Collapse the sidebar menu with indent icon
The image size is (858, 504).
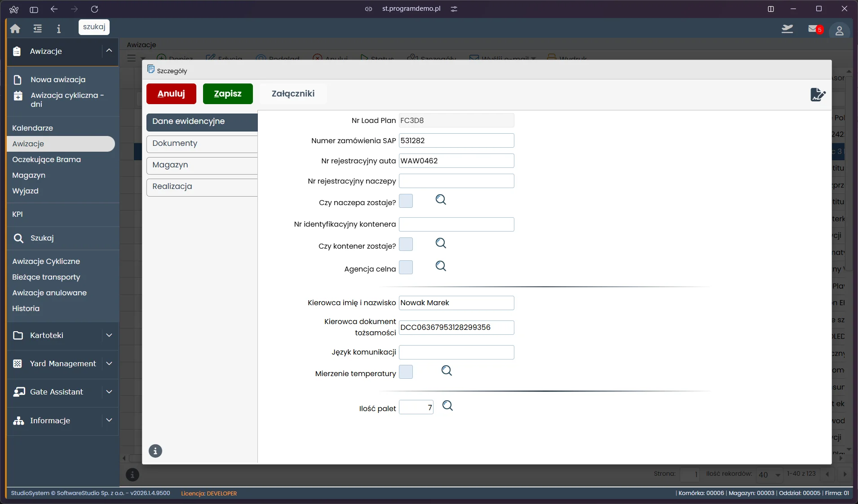(38, 29)
